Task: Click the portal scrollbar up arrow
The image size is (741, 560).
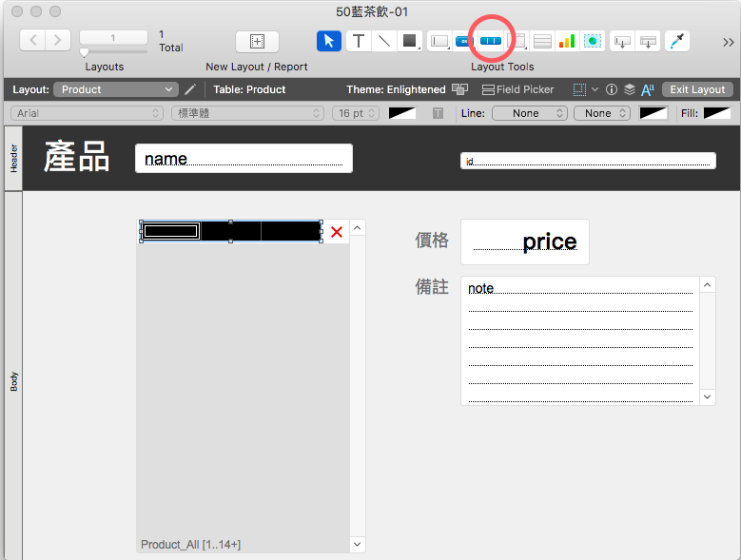Action: 358,228
